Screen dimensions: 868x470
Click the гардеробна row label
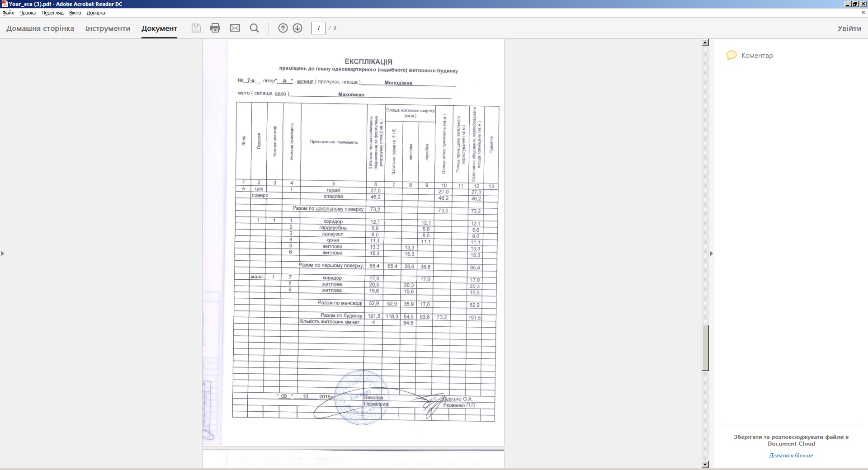point(333,228)
